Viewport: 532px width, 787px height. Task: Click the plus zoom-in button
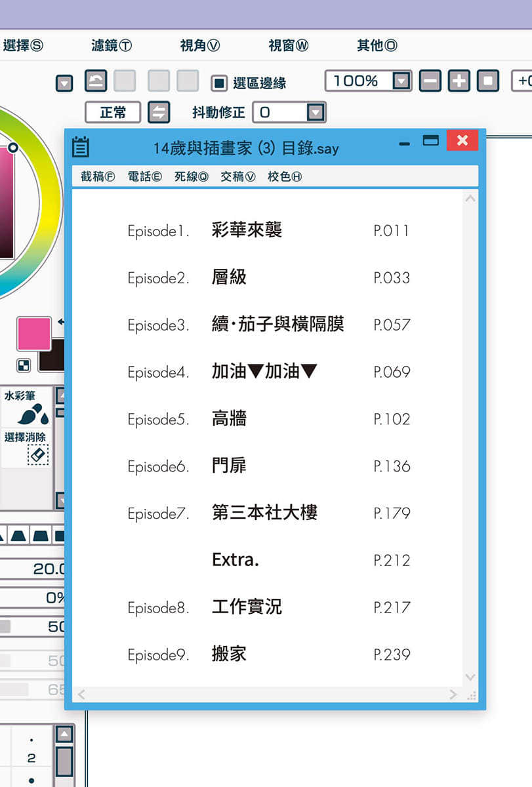459,81
